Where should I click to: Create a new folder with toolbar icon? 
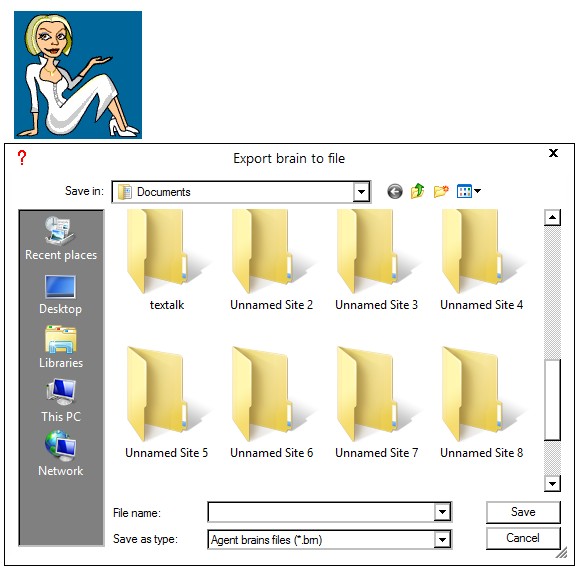(441, 191)
